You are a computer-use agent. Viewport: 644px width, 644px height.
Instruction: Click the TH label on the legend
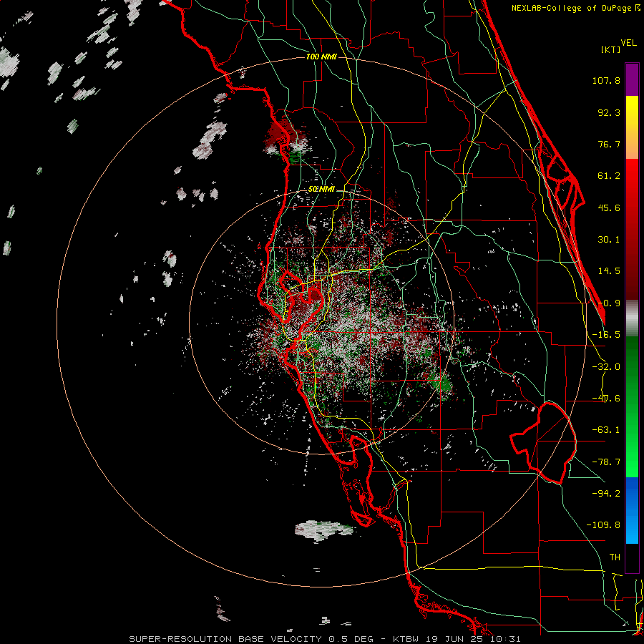click(x=615, y=557)
